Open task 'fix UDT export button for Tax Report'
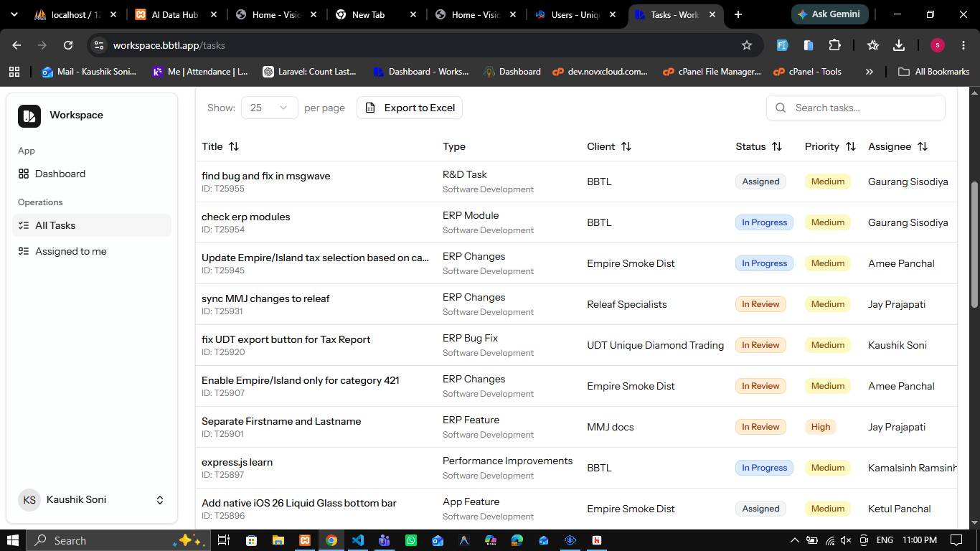The image size is (980, 551). (x=286, y=339)
